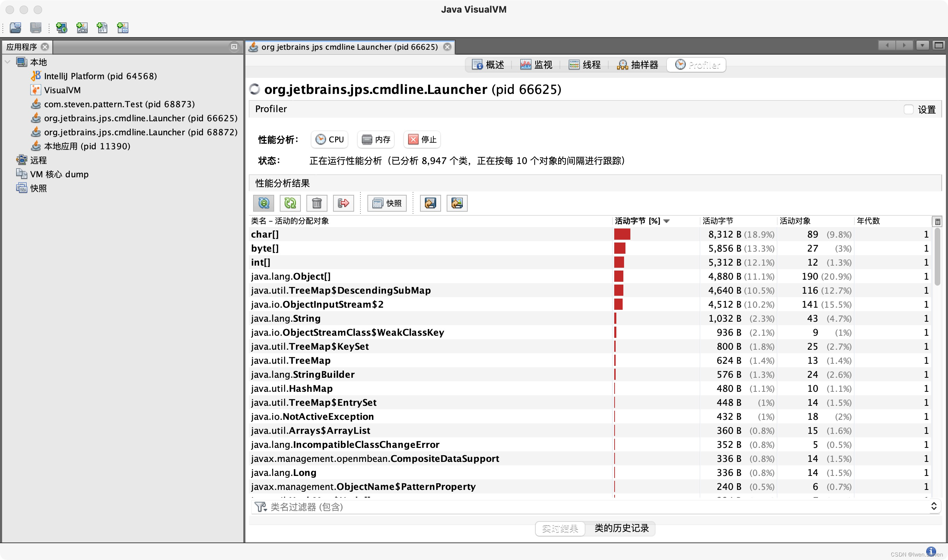Switch to the 线程 tab
Screen dimensions: 948x560
tap(584, 65)
